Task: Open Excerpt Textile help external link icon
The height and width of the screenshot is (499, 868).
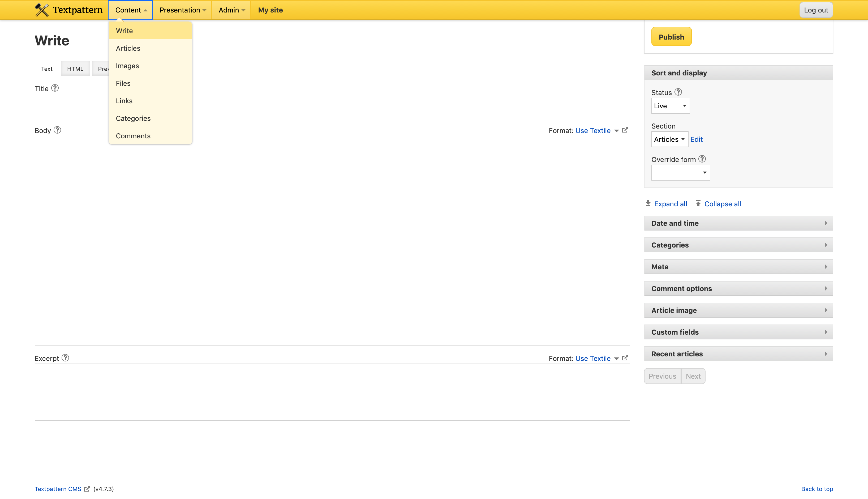Action: click(x=625, y=358)
